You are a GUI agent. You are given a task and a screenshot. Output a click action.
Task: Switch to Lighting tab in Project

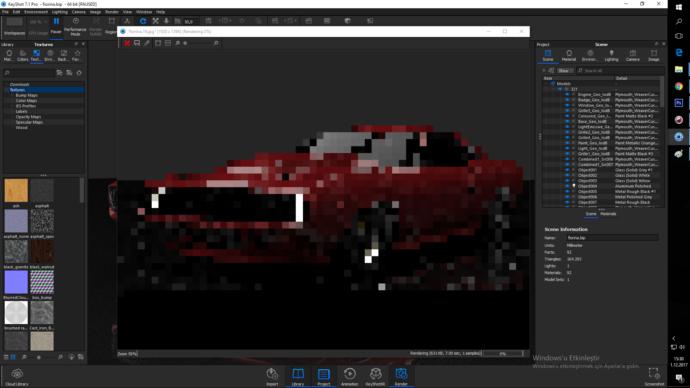(611, 56)
